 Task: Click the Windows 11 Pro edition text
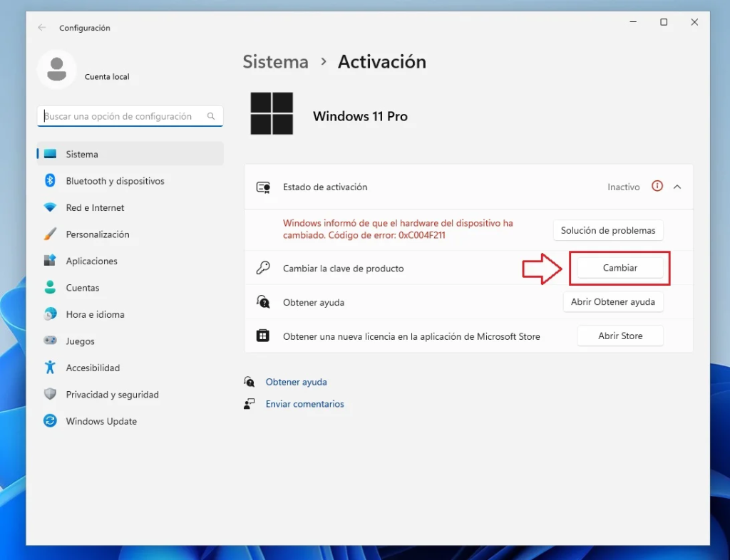(x=360, y=116)
